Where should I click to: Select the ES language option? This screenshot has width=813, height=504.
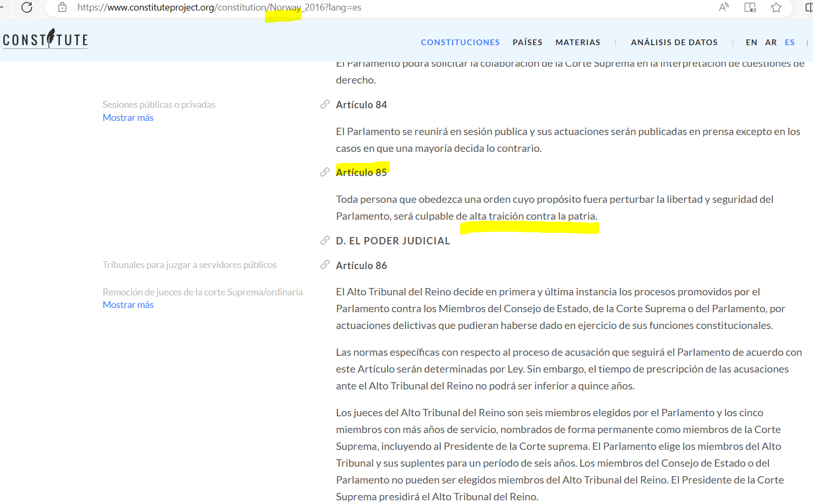pyautogui.click(x=790, y=42)
